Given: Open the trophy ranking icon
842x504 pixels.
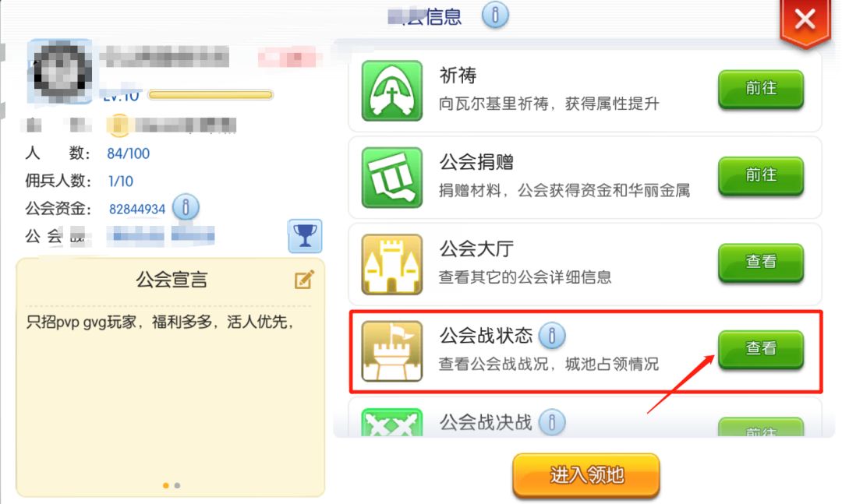Looking at the screenshot, I should pyautogui.click(x=305, y=235).
